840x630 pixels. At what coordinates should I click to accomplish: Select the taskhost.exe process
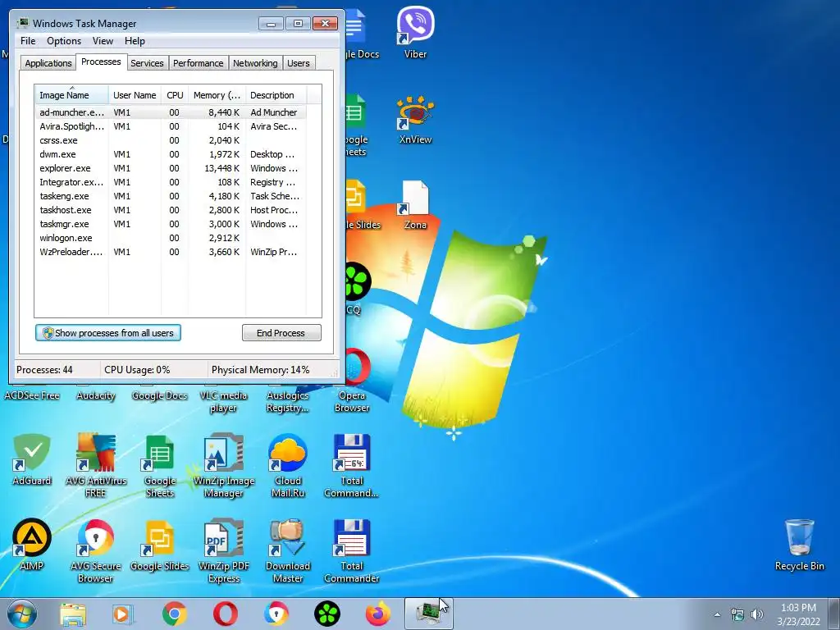pos(171,210)
